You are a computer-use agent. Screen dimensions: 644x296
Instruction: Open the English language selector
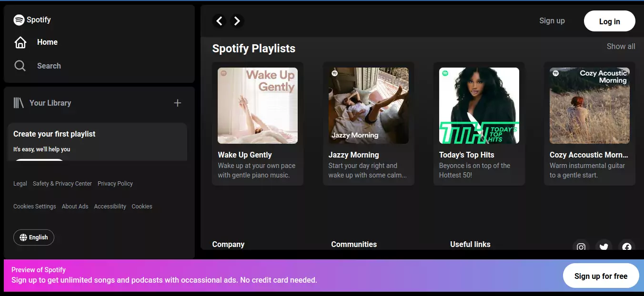point(33,237)
